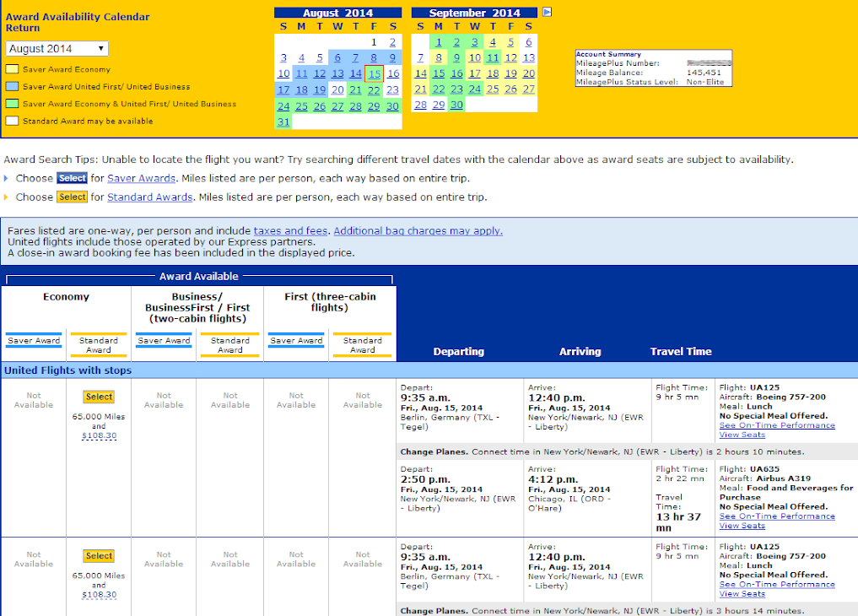The width and height of the screenshot is (858, 616).
Task: Select August 23 in the calendar
Action: (393, 90)
